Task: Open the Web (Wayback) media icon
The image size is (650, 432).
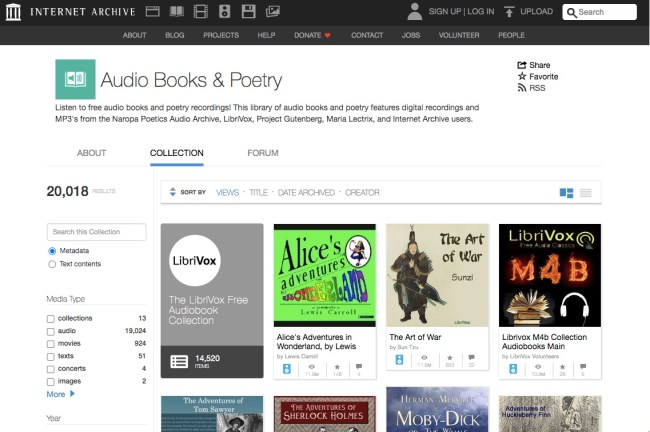Action: pyautogui.click(x=153, y=11)
